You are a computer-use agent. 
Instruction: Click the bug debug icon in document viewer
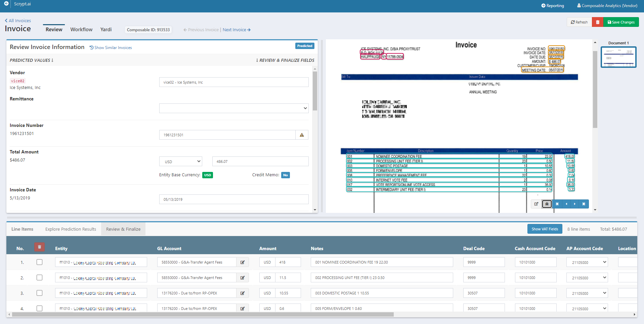547,204
